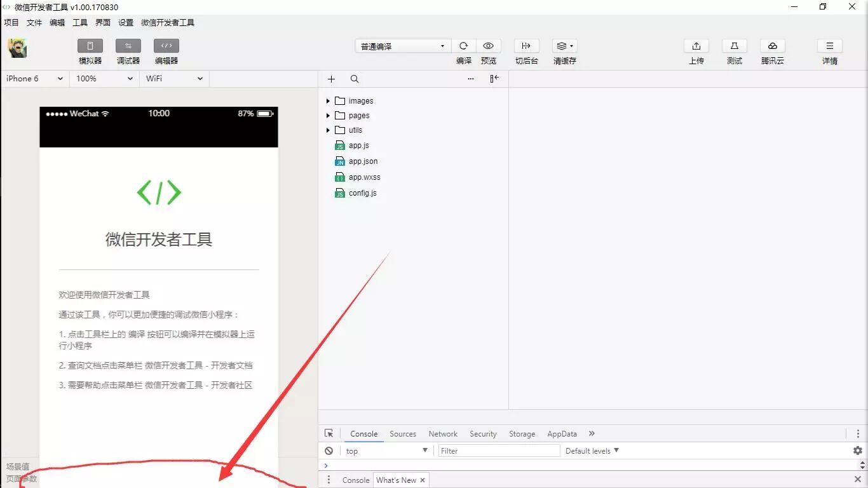Image resolution: width=868 pixels, height=488 pixels.
Task: Open the 项目 menu
Action: 11,22
